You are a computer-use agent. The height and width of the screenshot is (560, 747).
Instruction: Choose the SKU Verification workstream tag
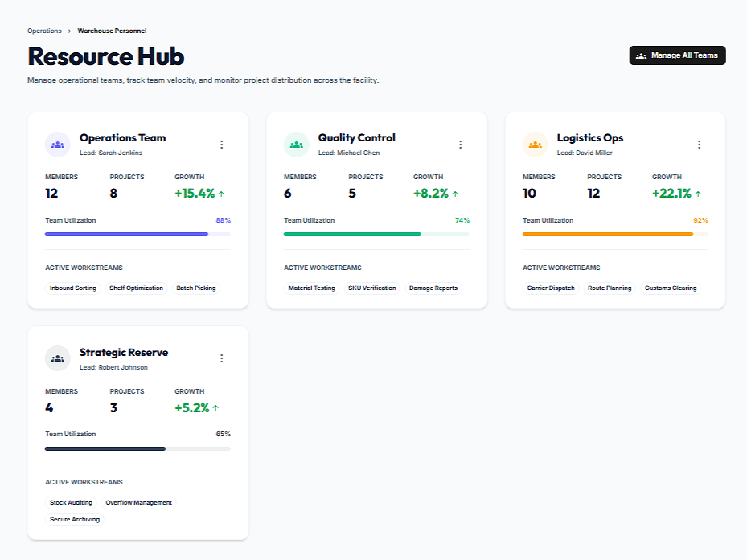(x=371, y=288)
